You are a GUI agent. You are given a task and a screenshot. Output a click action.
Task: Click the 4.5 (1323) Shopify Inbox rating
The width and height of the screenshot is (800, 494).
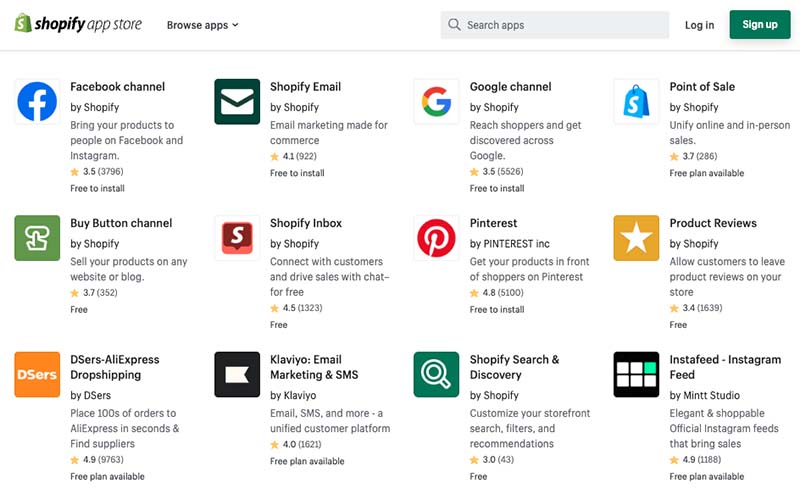click(296, 308)
